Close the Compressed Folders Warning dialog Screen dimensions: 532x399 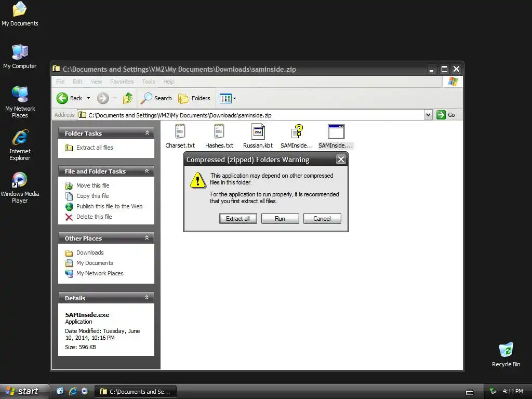click(341, 159)
